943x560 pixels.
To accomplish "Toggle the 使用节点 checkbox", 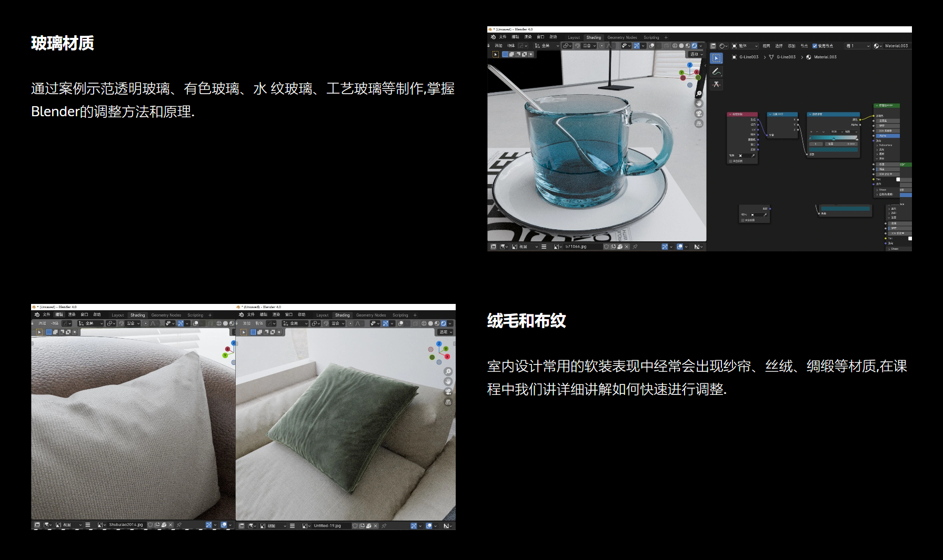I will [x=815, y=46].
